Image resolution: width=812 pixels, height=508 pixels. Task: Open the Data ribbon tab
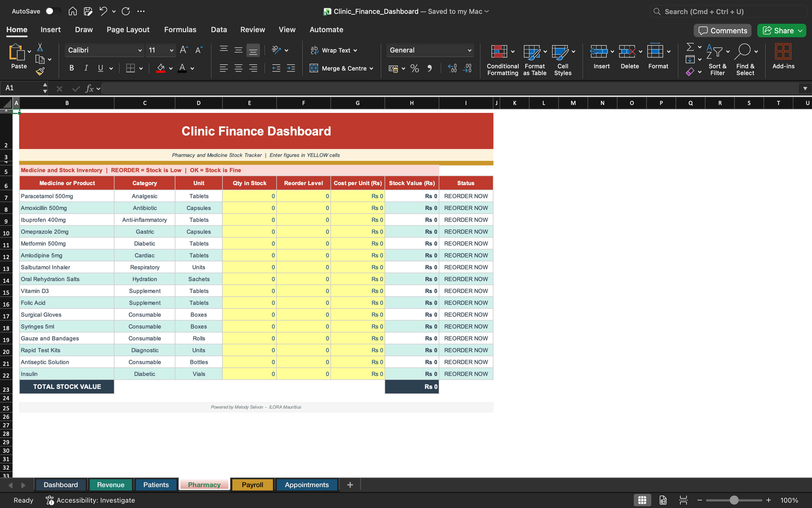[219, 30]
